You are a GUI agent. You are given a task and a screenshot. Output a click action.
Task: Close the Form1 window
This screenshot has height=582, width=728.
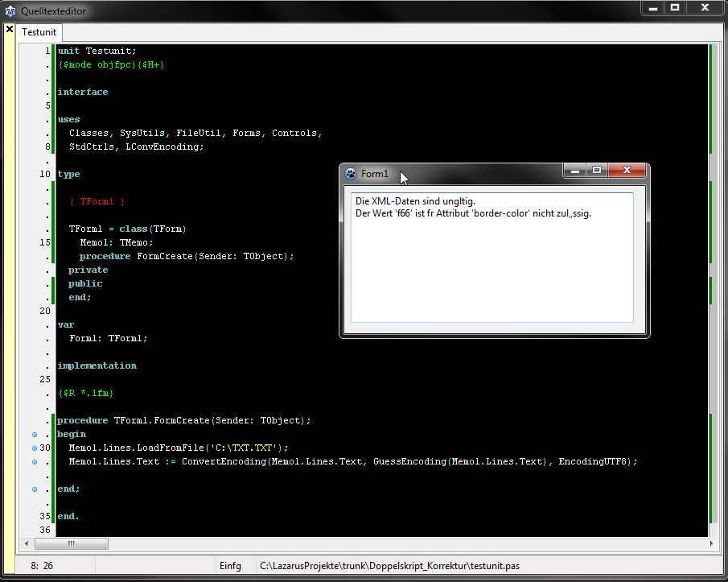pos(627,171)
